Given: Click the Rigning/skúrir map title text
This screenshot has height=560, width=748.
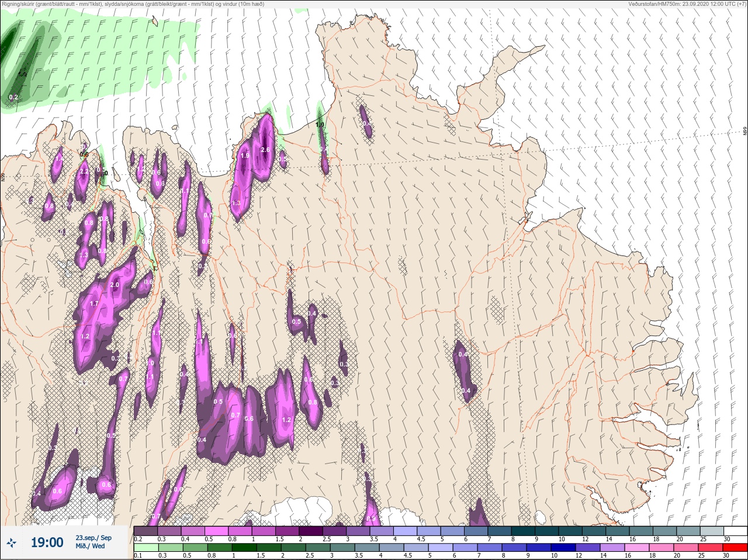Looking at the screenshot, I should 133,4.
